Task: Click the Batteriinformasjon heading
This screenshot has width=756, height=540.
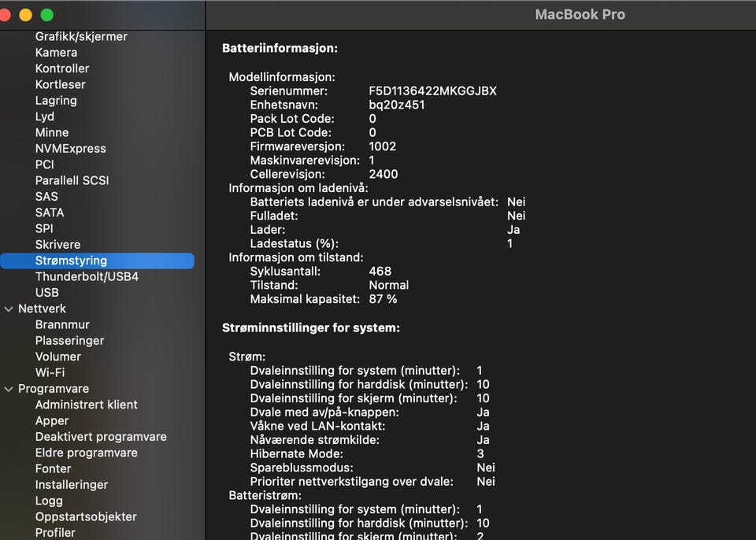Action: point(280,48)
